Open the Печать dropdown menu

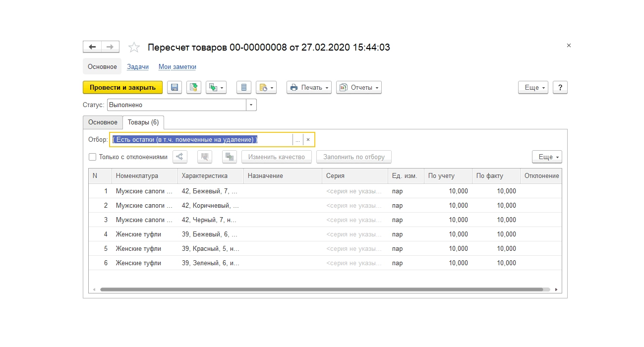(x=309, y=87)
